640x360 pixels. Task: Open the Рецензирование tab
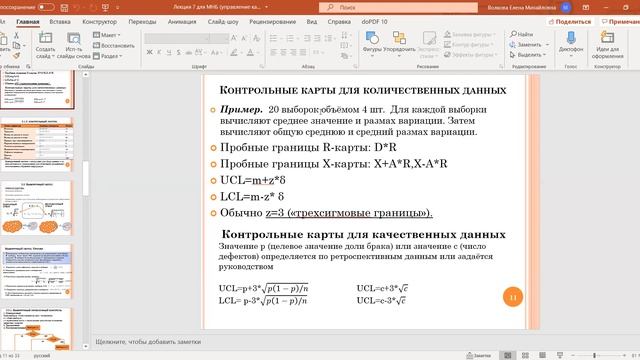click(x=272, y=22)
